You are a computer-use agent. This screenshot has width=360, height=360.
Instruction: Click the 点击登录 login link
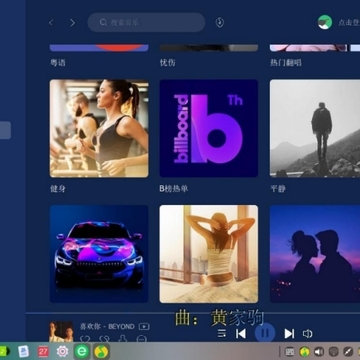tap(349, 23)
